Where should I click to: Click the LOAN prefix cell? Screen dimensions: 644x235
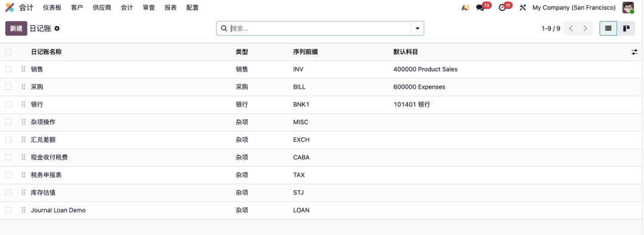coord(302,211)
